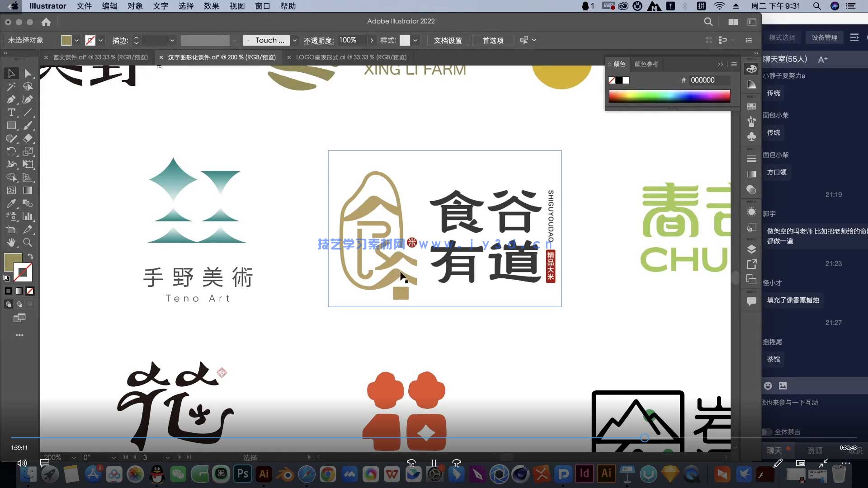Click the 首选项 button
Image resolution: width=868 pixels, height=488 pixels.
pos(493,40)
